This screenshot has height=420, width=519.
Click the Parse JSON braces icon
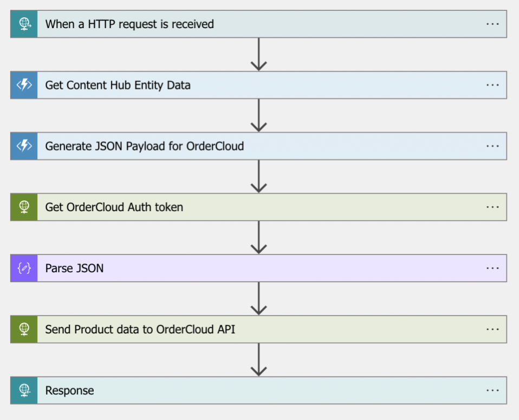(24, 268)
